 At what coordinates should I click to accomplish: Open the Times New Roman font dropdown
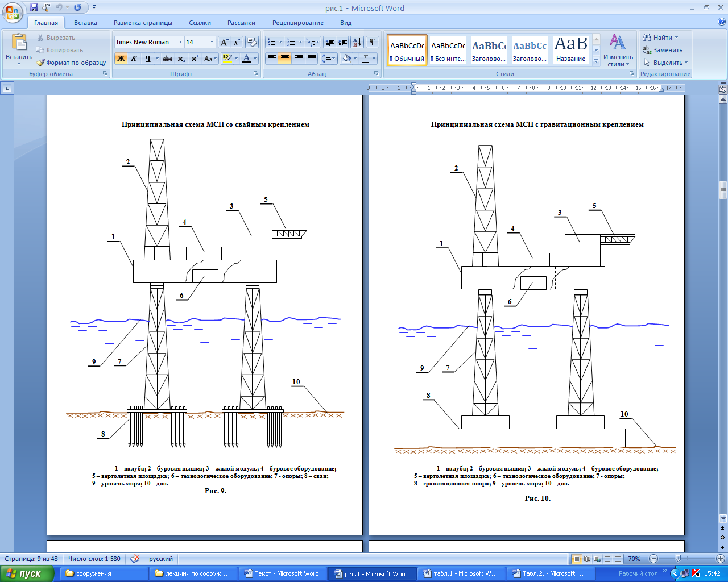tap(180, 42)
